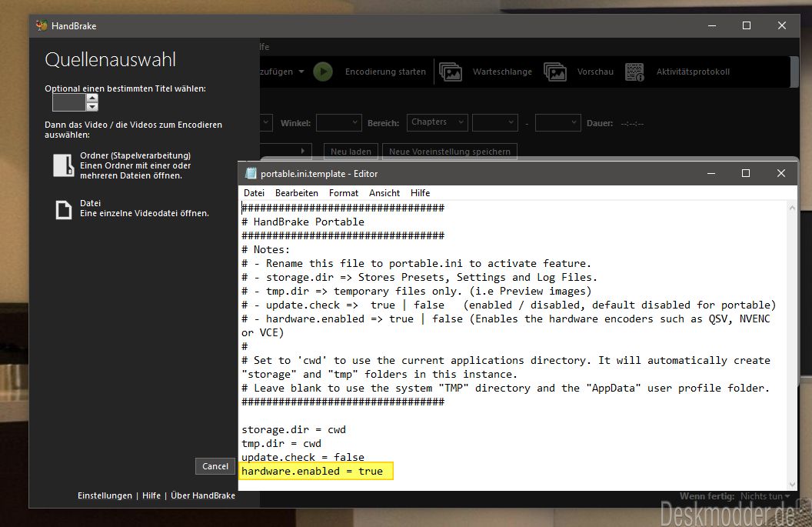
Task: Open the Einstellungen link
Action: (x=105, y=495)
